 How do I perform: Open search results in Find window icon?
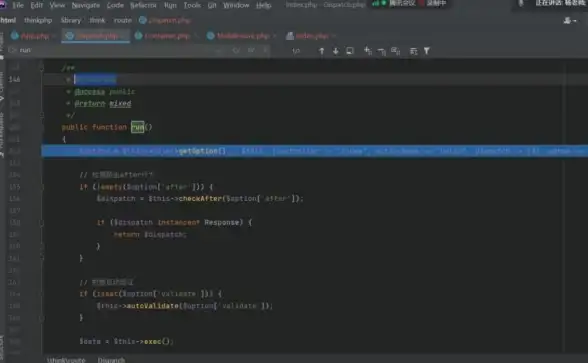(350, 51)
